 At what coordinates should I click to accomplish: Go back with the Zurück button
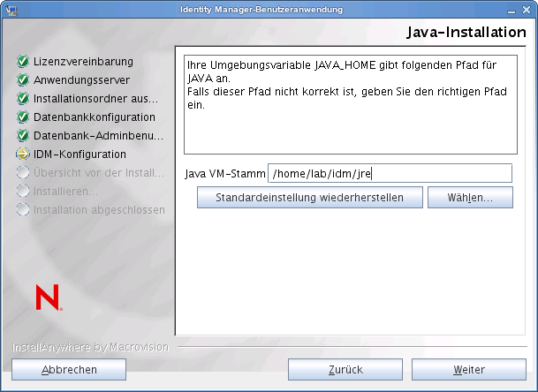click(345, 369)
